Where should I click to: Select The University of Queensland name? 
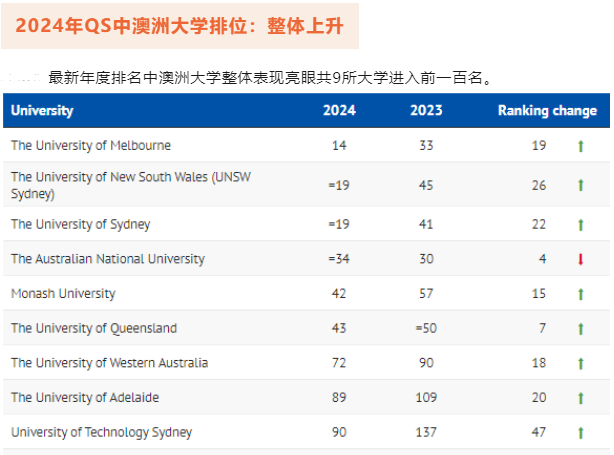pos(94,328)
